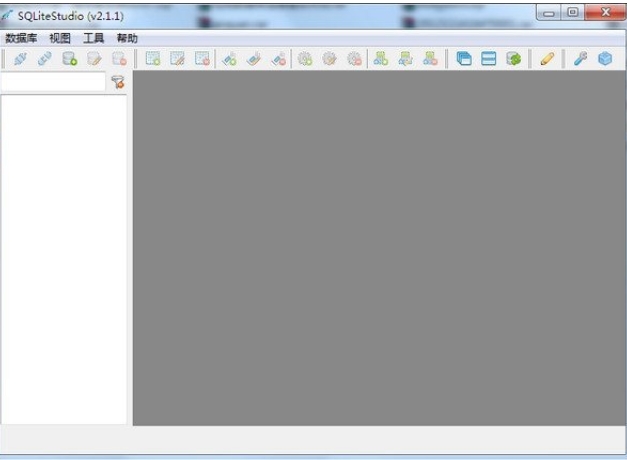The image size is (627, 460).
Task: Click the create view icon
Action: click(x=381, y=59)
